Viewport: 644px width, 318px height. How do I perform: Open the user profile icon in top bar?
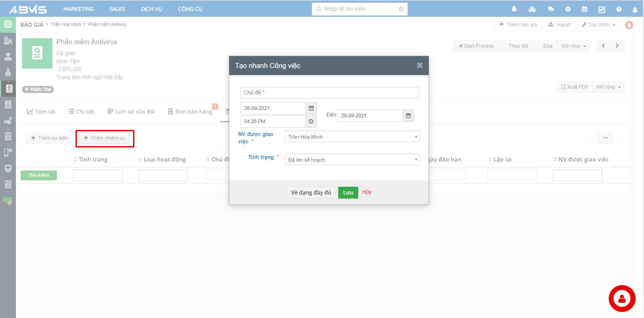pos(635,9)
